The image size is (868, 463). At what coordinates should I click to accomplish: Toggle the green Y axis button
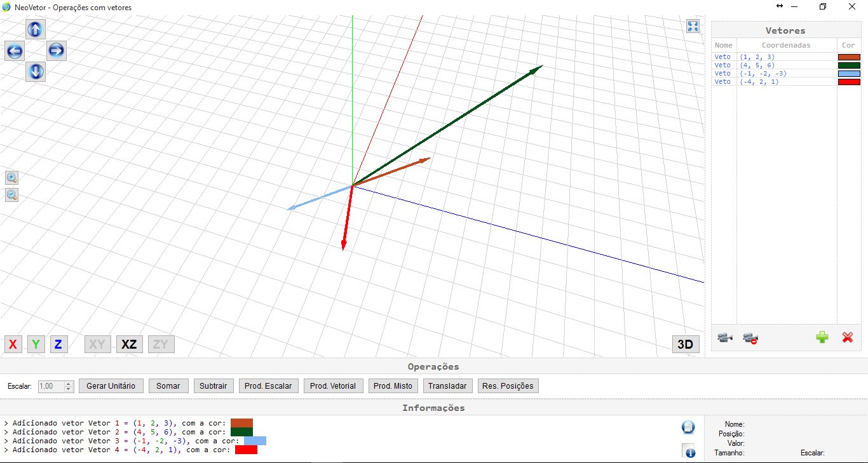click(36, 344)
